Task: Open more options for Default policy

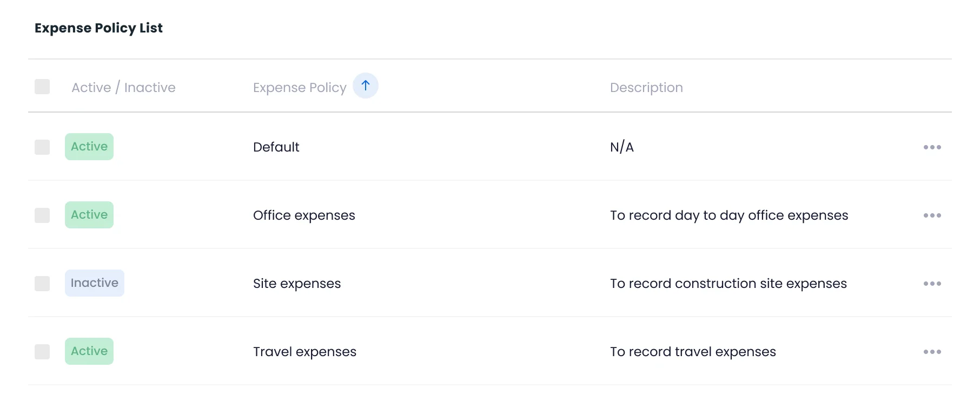Action: [x=932, y=147]
